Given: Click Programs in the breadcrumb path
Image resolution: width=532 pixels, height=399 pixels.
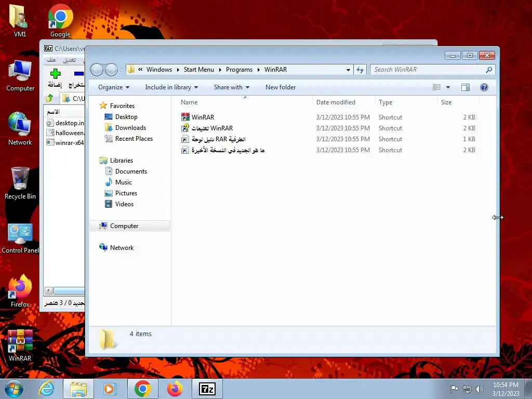Looking at the screenshot, I should pyautogui.click(x=239, y=70).
